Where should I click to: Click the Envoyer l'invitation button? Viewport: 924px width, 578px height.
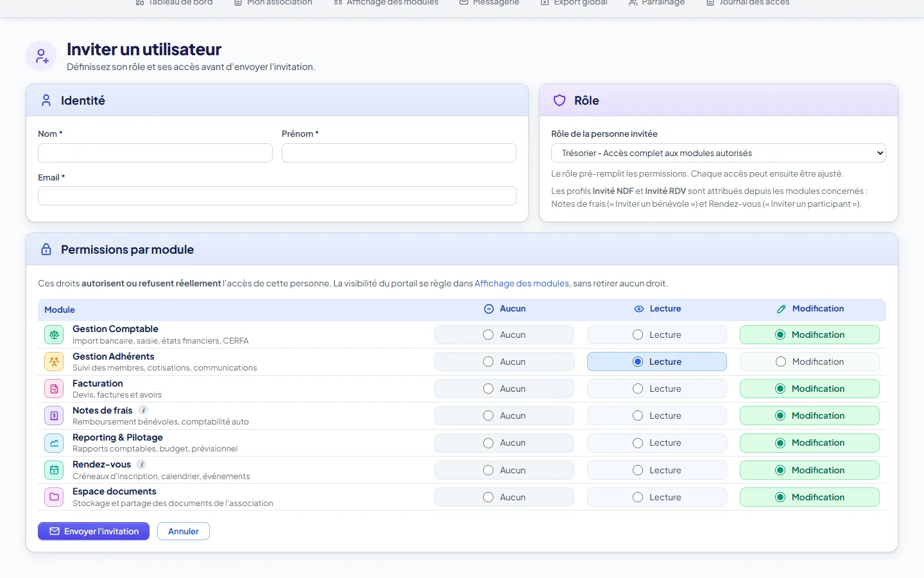[94, 531]
